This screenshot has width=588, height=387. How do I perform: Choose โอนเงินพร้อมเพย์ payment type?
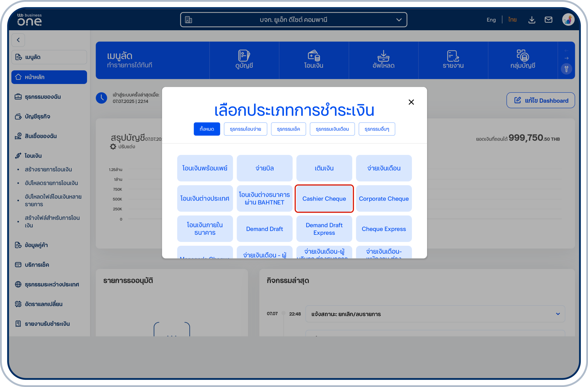pyautogui.click(x=205, y=168)
